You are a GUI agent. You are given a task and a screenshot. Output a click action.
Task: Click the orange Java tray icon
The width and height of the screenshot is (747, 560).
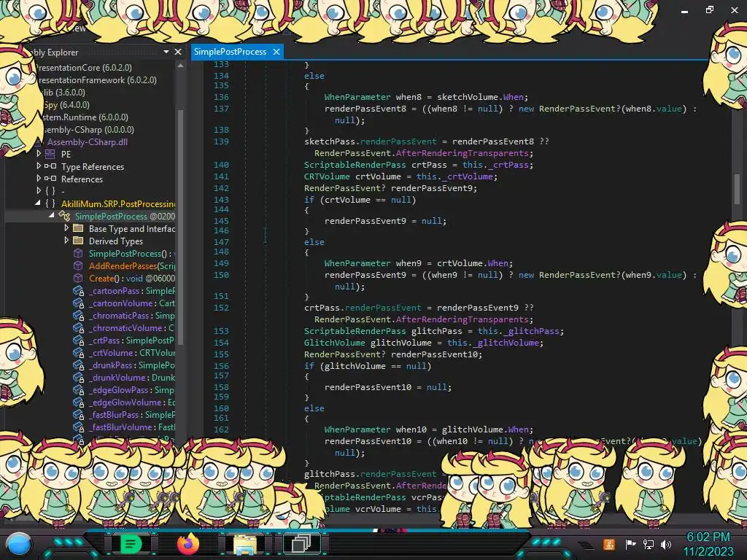[x=609, y=544]
